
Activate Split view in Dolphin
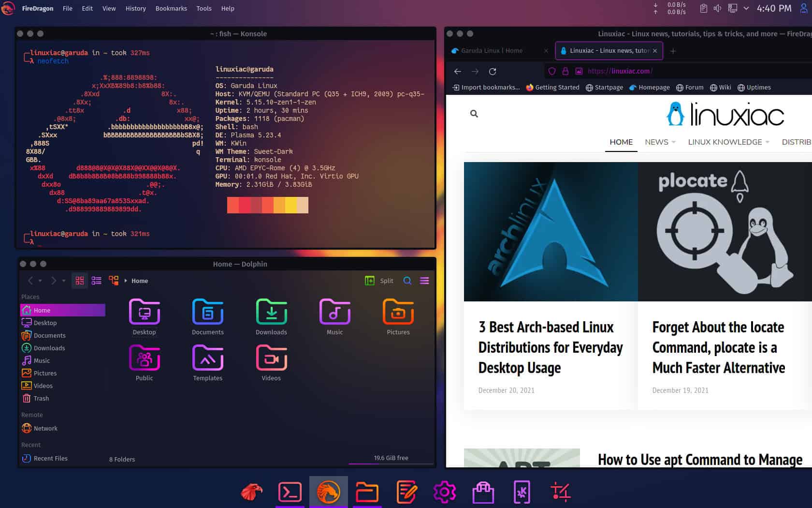379,281
